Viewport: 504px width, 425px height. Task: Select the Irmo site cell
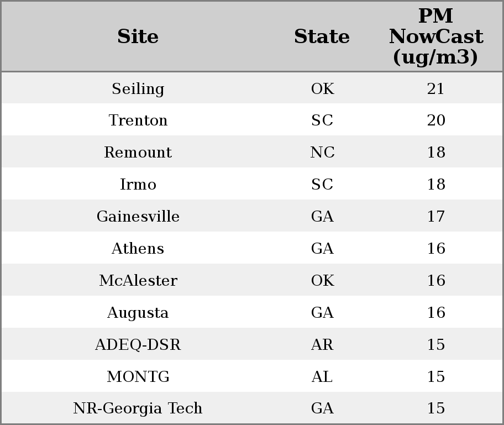138,185
